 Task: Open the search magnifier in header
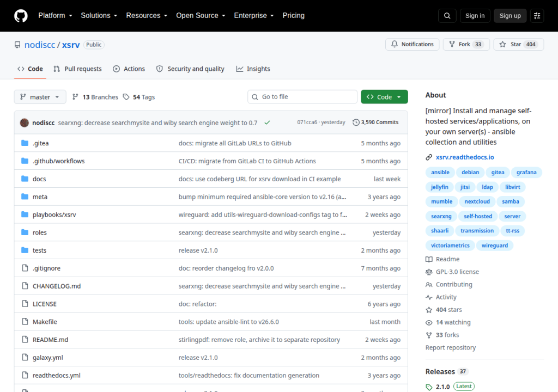(x=447, y=16)
